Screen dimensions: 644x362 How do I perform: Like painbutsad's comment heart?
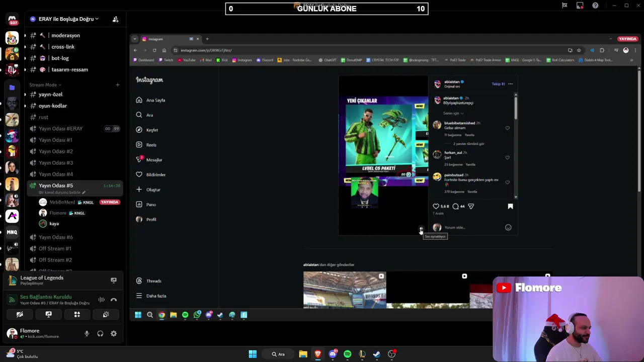[x=507, y=183]
